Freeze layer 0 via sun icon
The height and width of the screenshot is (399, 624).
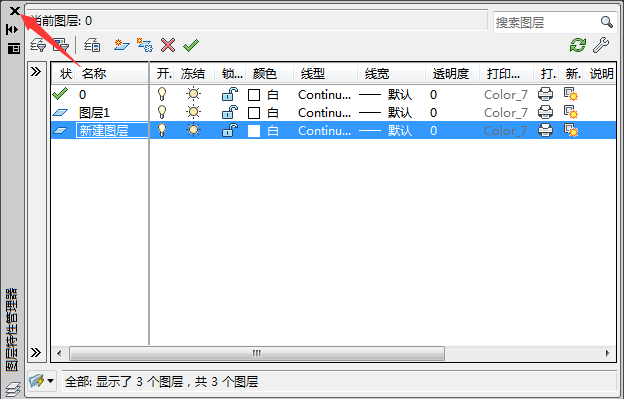pyautogui.click(x=193, y=94)
